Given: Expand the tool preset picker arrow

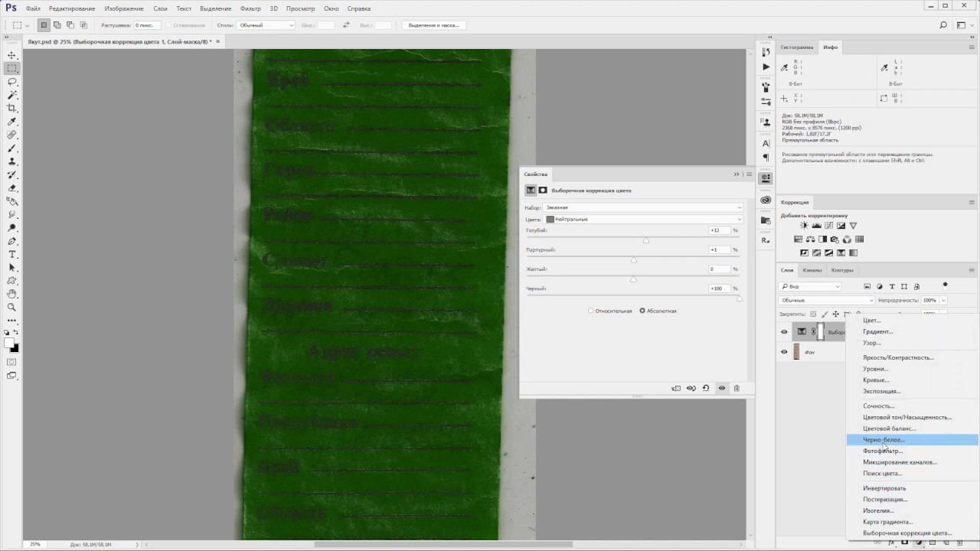Looking at the screenshot, I should click(29, 25).
